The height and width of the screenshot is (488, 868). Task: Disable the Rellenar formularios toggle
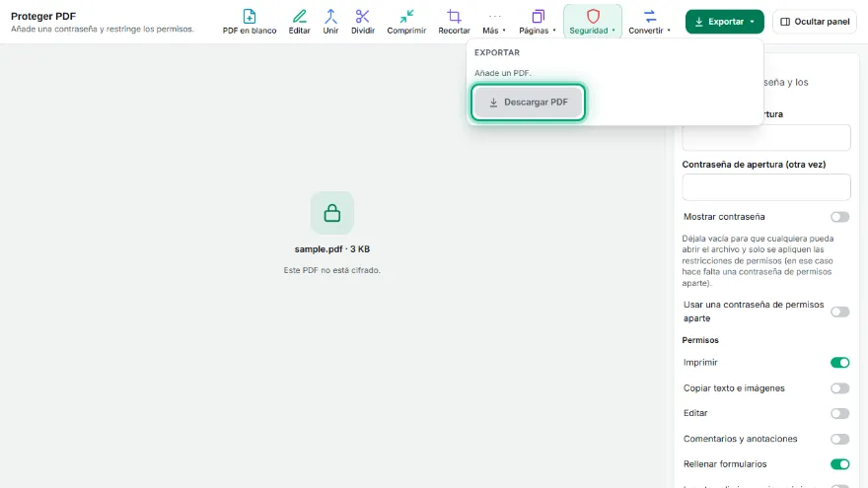click(839, 464)
